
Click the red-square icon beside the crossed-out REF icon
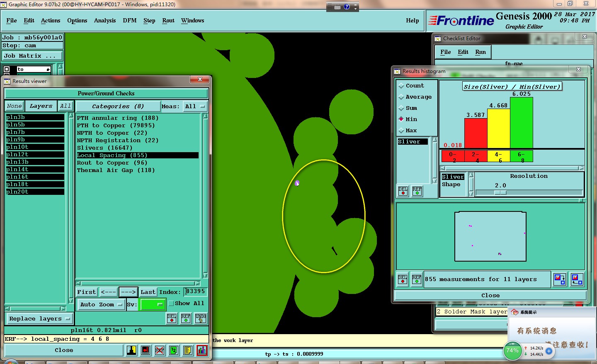tap(146, 350)
